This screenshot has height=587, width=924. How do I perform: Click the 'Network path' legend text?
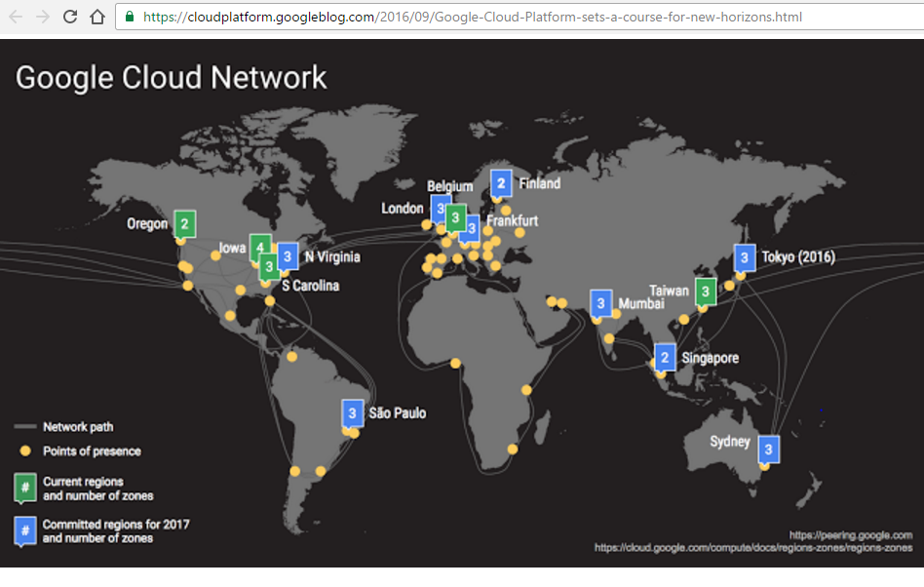coord(78,427)
